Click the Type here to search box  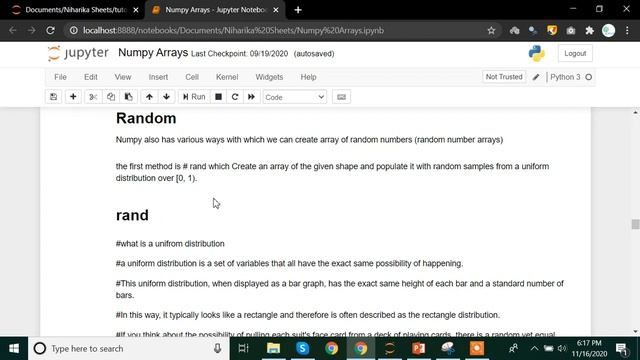(129, 349)
